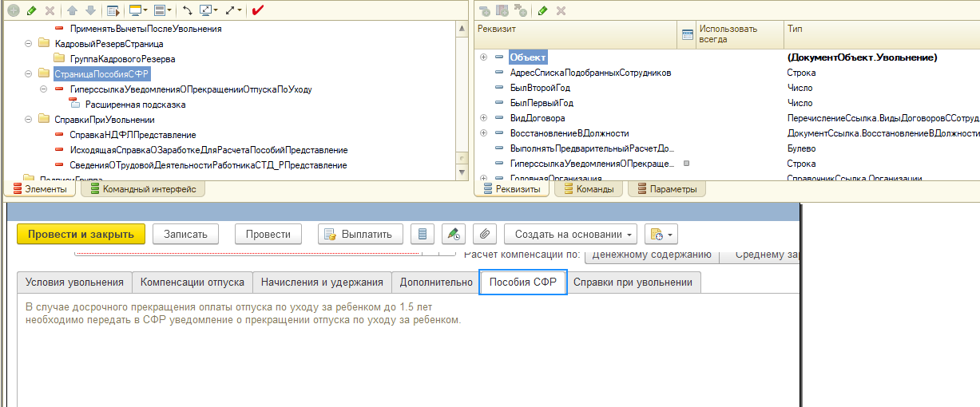
Task: Open the monitor with arrow dropdown
Action: click(x=208, y=10)
